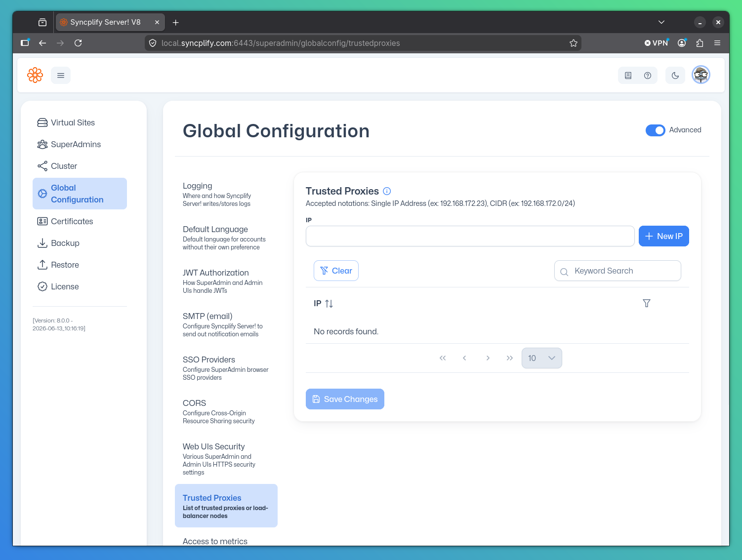Go to next page of records

pos(488,358)
